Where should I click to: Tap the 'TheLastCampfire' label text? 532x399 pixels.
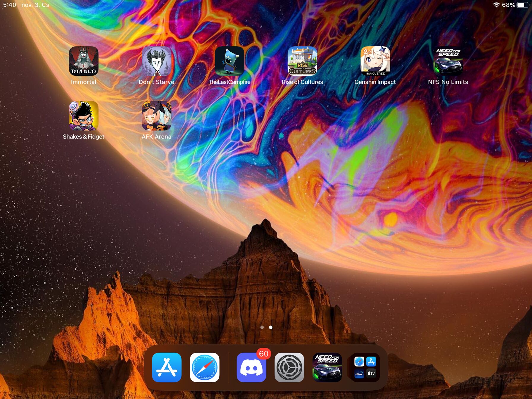[x=230, y=82]
